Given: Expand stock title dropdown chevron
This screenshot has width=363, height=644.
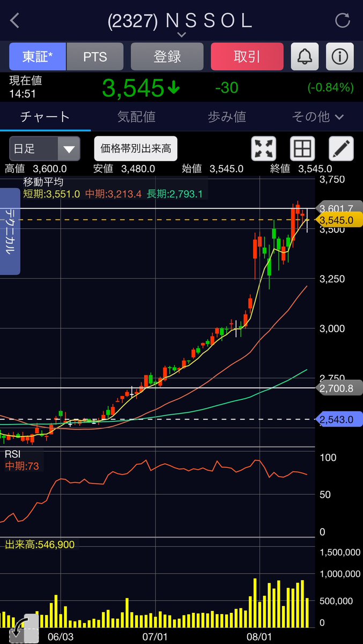Looking at the screenshot, I should coord(181,35).
